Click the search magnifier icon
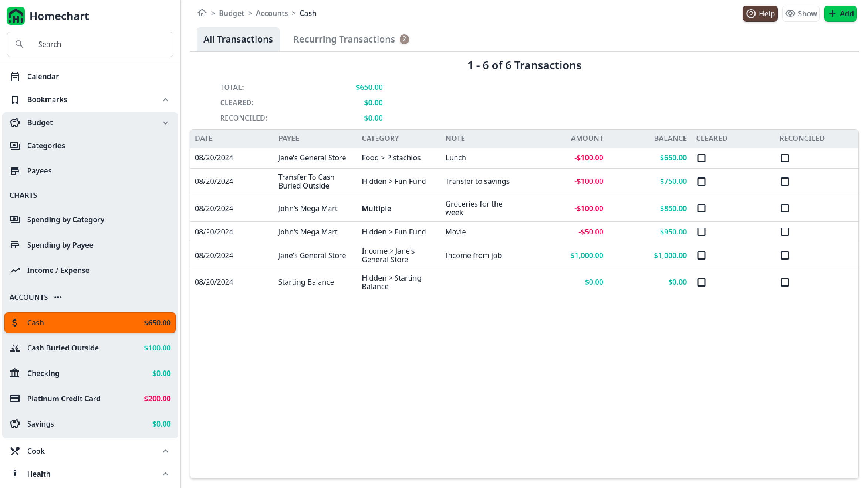Image resolution: width=868 pixels, height=488 pixels. tap(19, 44)
